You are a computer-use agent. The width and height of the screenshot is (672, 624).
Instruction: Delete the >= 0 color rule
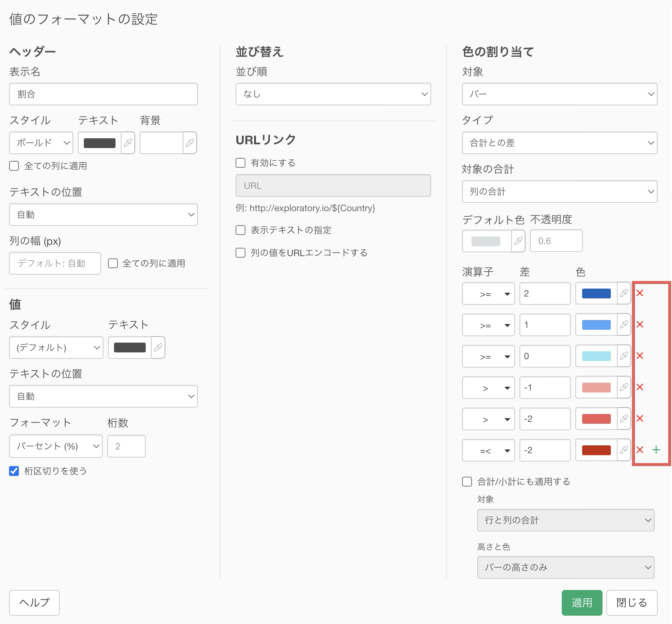640,356
